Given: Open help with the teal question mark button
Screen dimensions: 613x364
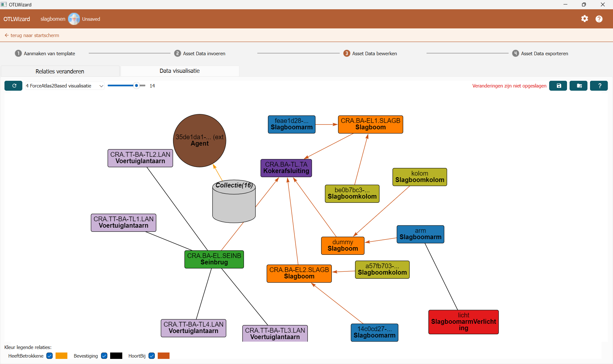Looking at the screenshot, I should pyautogui.click(x=599, y=86).
